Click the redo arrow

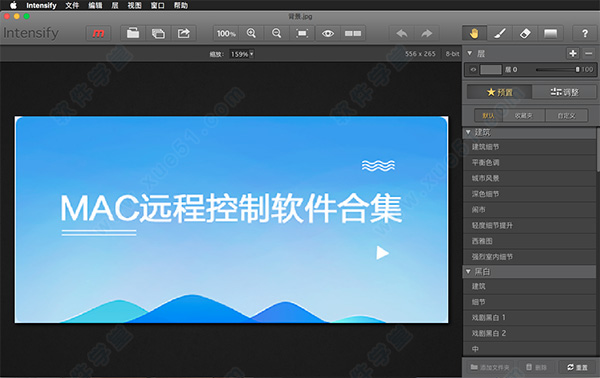427,34
